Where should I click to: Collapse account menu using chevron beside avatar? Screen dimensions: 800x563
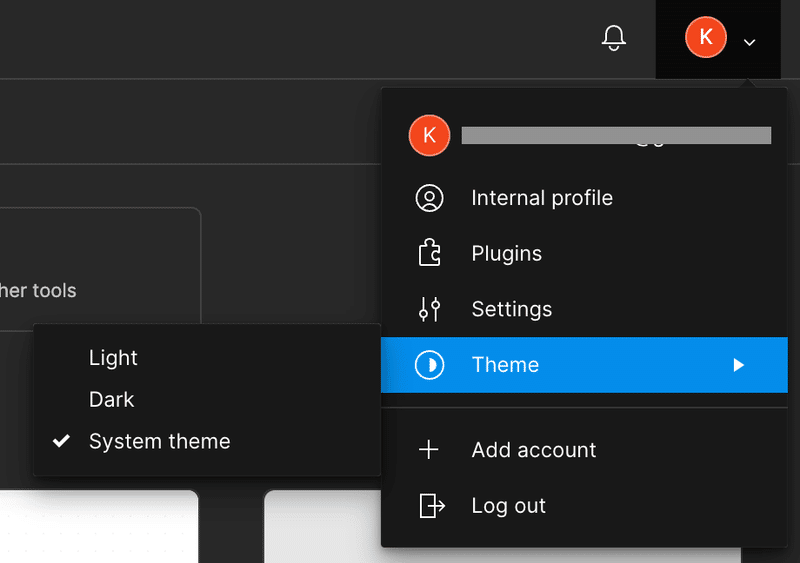point(750,42)
